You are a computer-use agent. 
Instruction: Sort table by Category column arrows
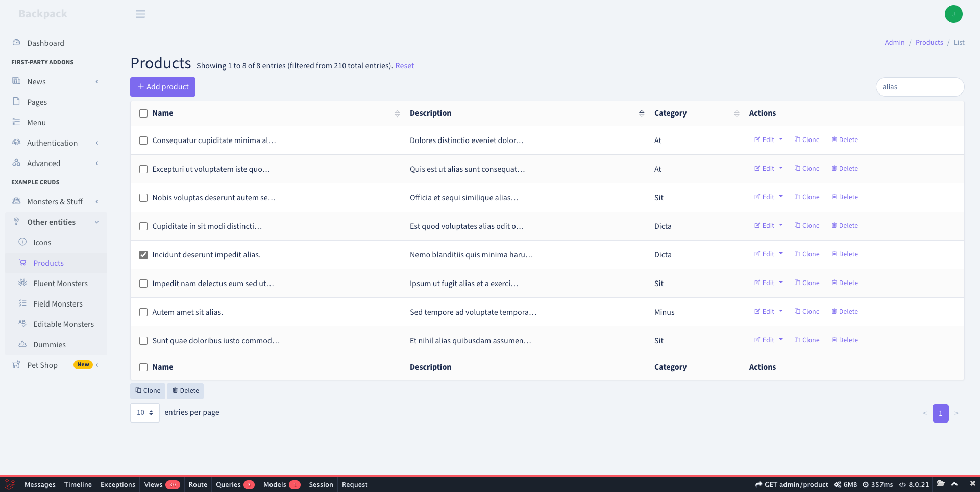point(737,113)
